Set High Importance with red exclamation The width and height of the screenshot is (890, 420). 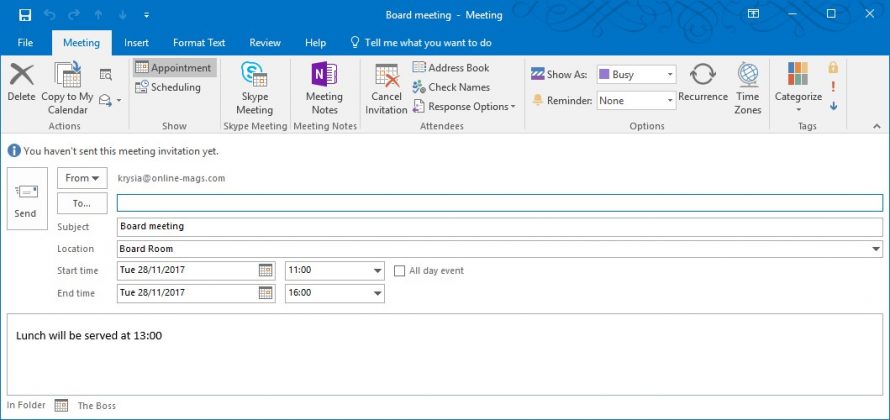tap(833, 86)
